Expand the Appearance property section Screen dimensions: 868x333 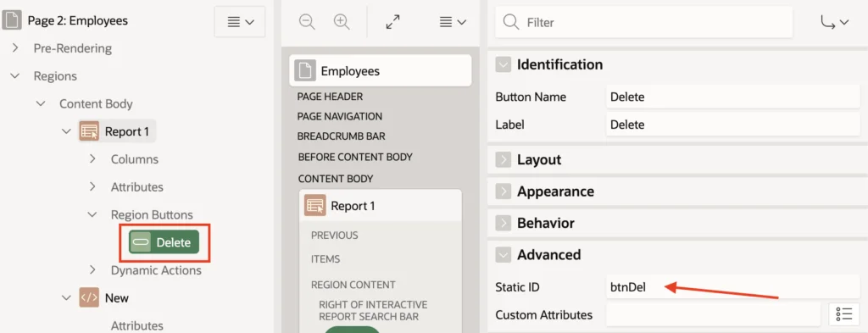[x=504, y=191]
